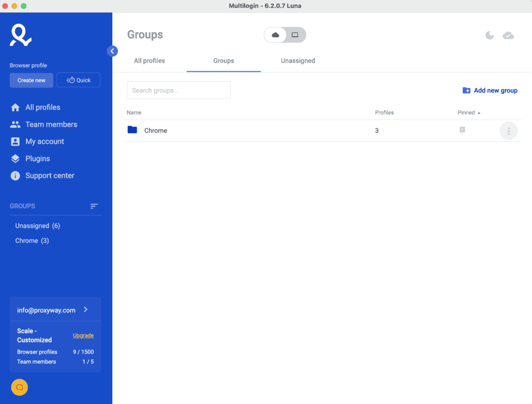Click the Upgrade link

83,335
